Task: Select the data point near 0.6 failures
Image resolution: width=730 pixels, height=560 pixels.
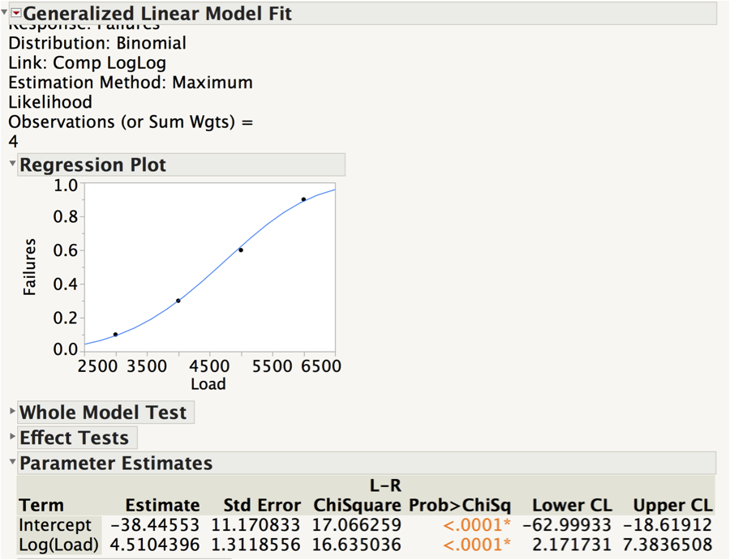Action: click(x=241, y=250)
